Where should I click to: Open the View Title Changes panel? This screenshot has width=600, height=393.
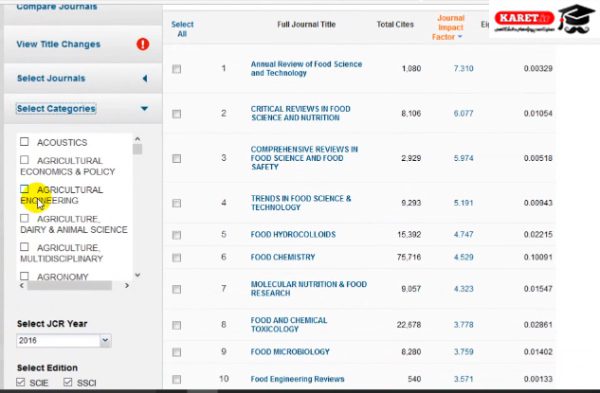59,44
